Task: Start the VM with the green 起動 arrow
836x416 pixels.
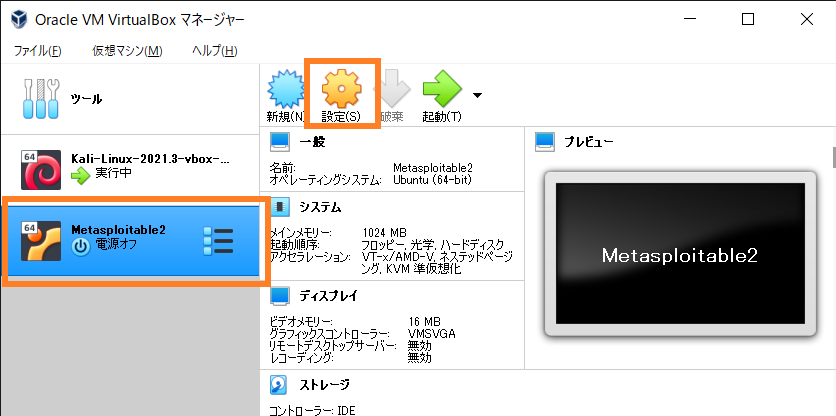Action: (x=442, y=88)
